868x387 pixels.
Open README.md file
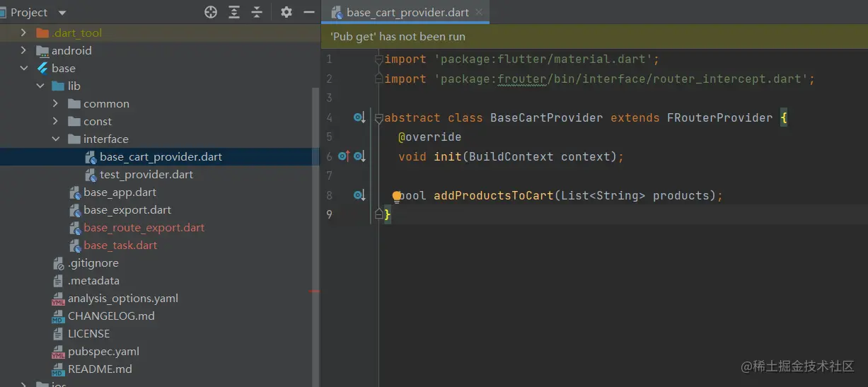100,369
